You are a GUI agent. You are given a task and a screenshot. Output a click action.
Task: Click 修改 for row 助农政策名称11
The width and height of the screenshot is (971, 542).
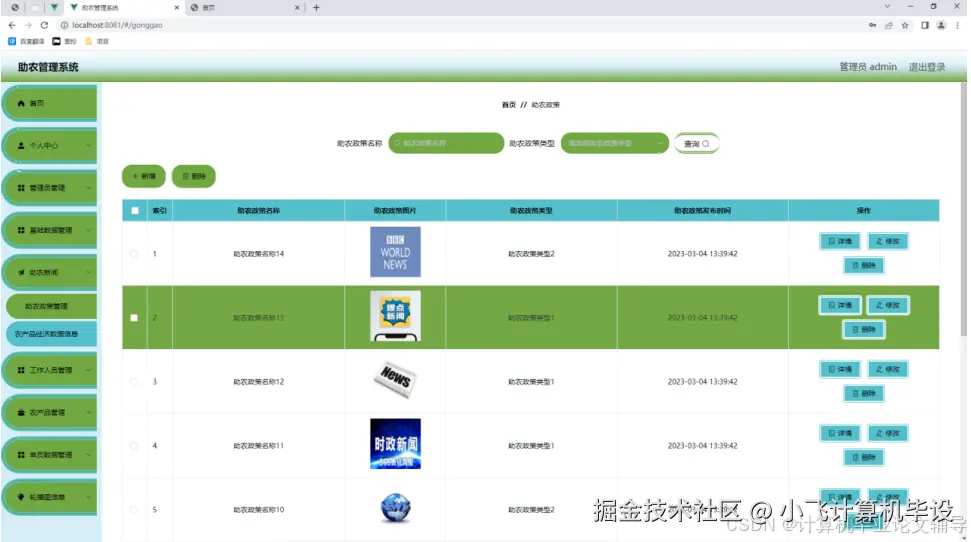888,433
